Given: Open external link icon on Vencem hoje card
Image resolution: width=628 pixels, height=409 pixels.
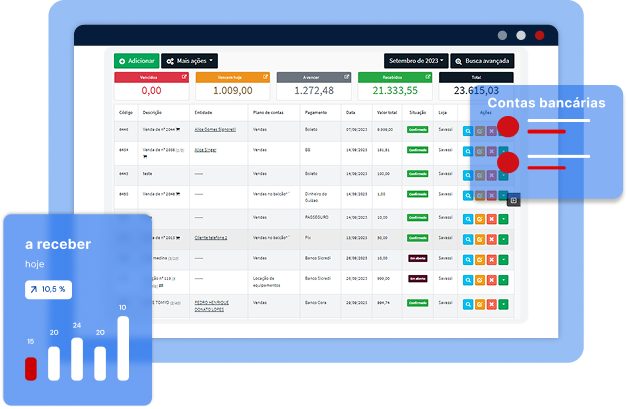Looking at the screenshot, I should [265, 77].
